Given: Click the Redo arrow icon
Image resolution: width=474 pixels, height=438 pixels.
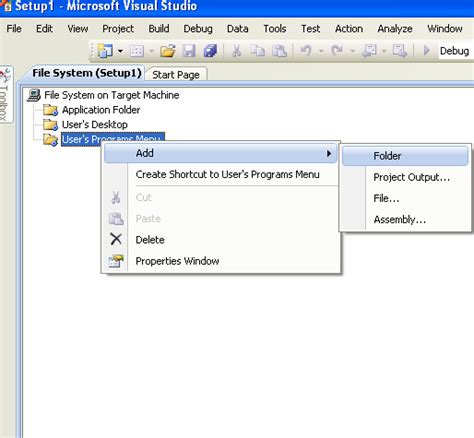Looking at the screenshot, I should pos(337,51).
